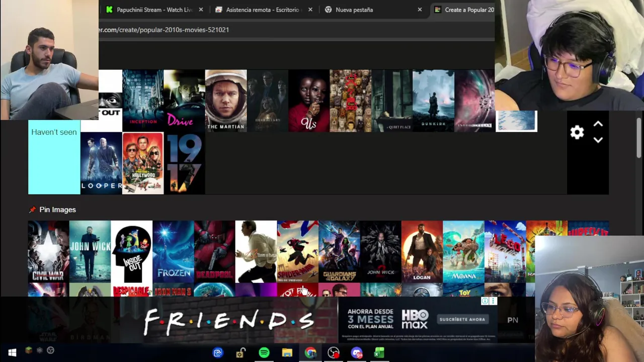The height and width of the screenshot is (362, 644).
Task: Click the Pin Images link
Action: point(57,210)
